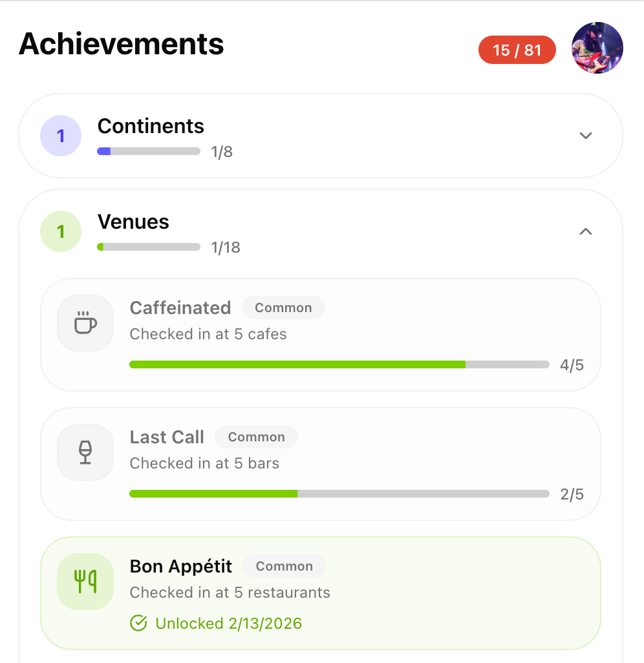
Task: Click the coffee cup icon for Caffeinated
Action: pyautogui.click(x=85, y=323)
